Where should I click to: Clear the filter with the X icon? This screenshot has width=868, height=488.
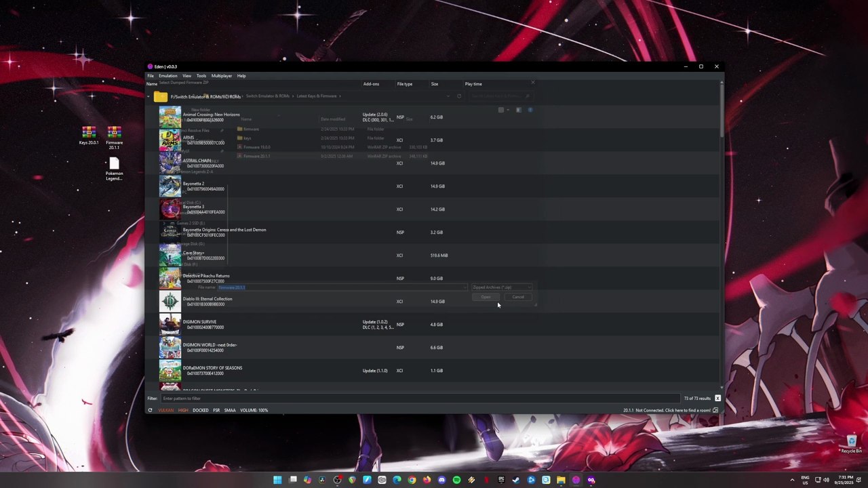click(717, 399)
